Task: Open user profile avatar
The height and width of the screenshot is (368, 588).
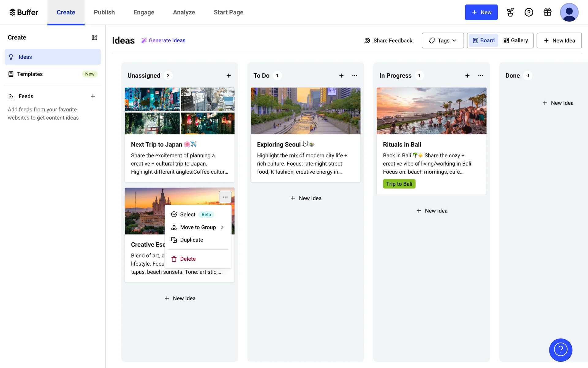Action: click(569, 12)
